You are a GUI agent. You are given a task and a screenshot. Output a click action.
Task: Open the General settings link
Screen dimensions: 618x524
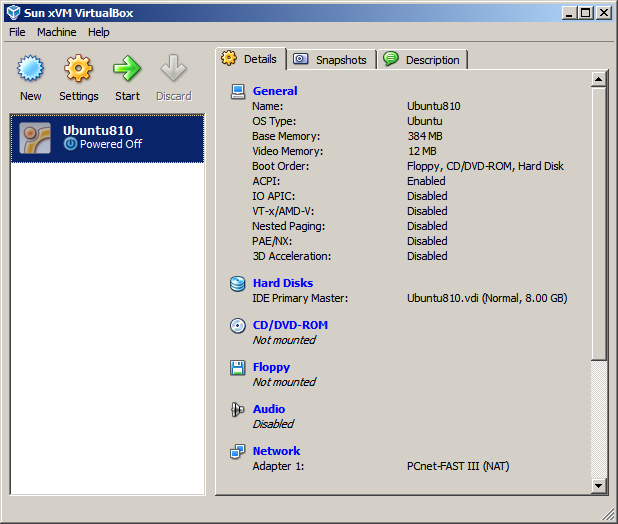275,91
